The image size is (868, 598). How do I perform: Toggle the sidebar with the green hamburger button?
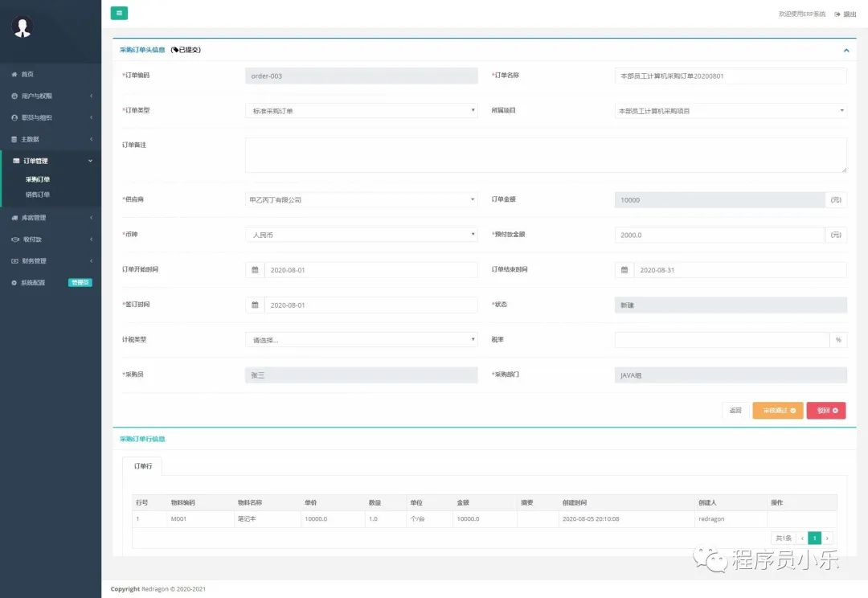click(x=119, y=13)
